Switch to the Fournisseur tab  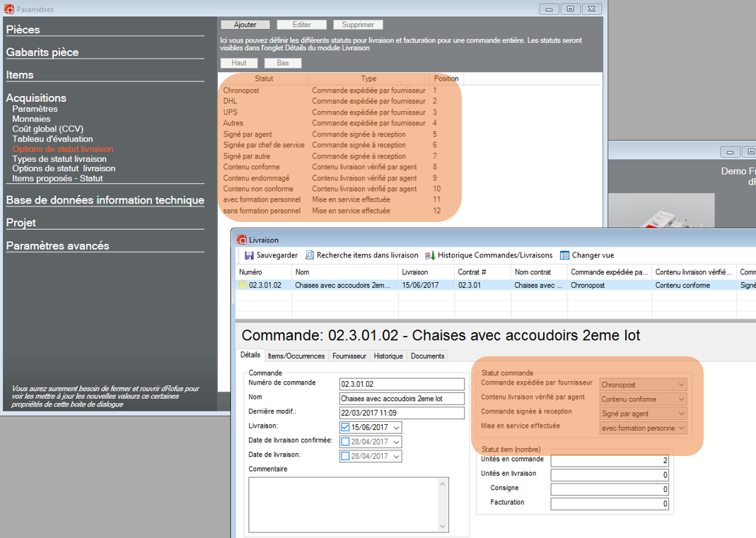pyautogui.click(x=349, y=356)
